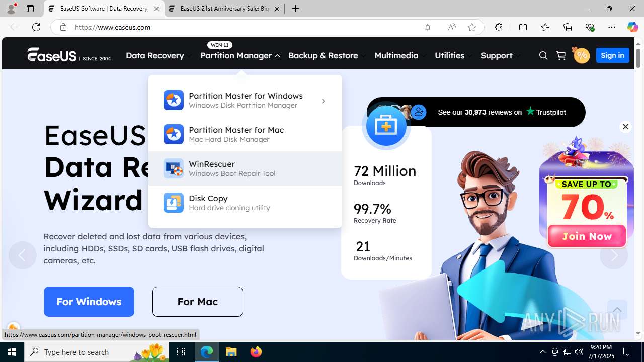The width and height of the screenshot is (644, 362).
Task: Open the Action Center notifications
Action: click(x=627, y=352)
